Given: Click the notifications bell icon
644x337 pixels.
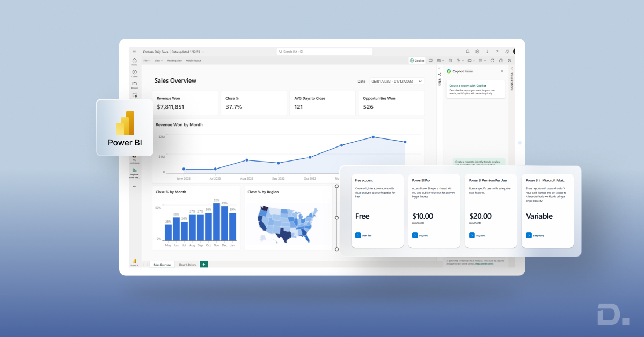Looking at the screenshot, I should (x=467, y=52).
